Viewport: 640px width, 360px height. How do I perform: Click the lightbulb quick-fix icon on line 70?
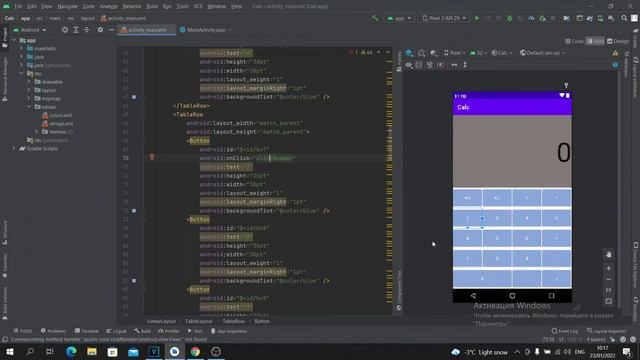152,157
